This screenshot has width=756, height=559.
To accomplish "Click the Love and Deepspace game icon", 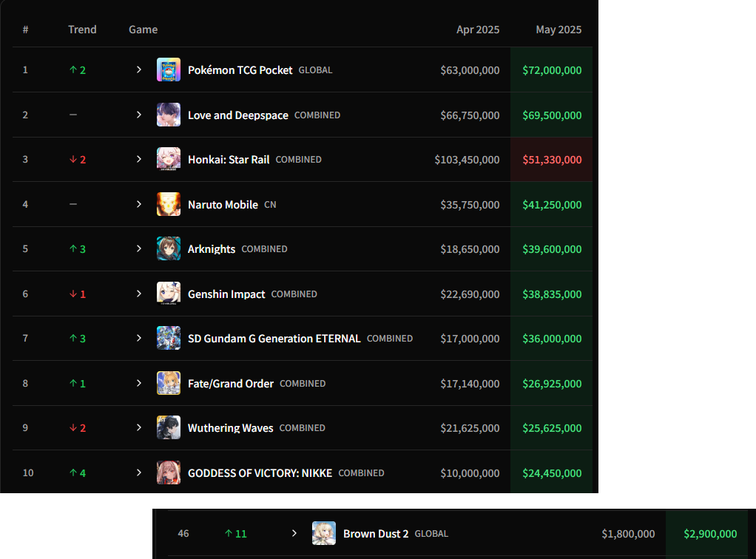I will pos(168,115).
